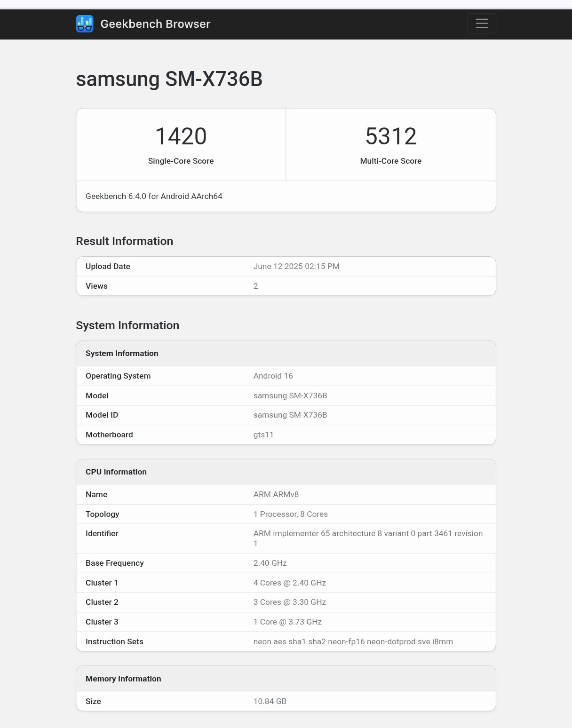Click the ARM ARMv8 processor name
Screen dimensions: 572x728
(276, 494)
